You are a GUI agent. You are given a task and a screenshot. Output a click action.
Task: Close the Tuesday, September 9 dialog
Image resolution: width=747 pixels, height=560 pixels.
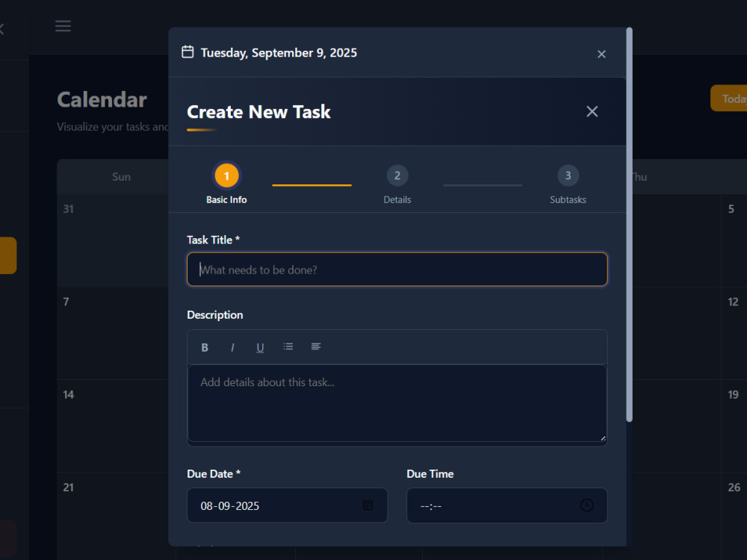tap(601, 55)
